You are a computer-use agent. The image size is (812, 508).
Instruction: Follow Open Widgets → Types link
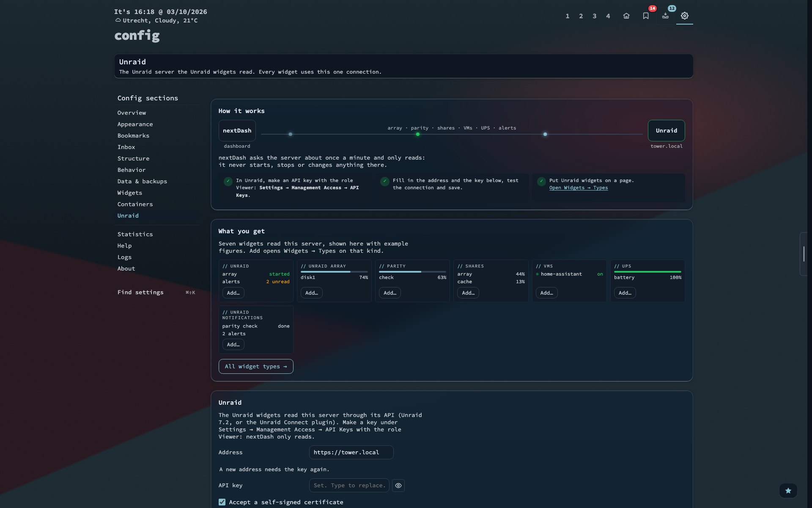pos(579,188)
